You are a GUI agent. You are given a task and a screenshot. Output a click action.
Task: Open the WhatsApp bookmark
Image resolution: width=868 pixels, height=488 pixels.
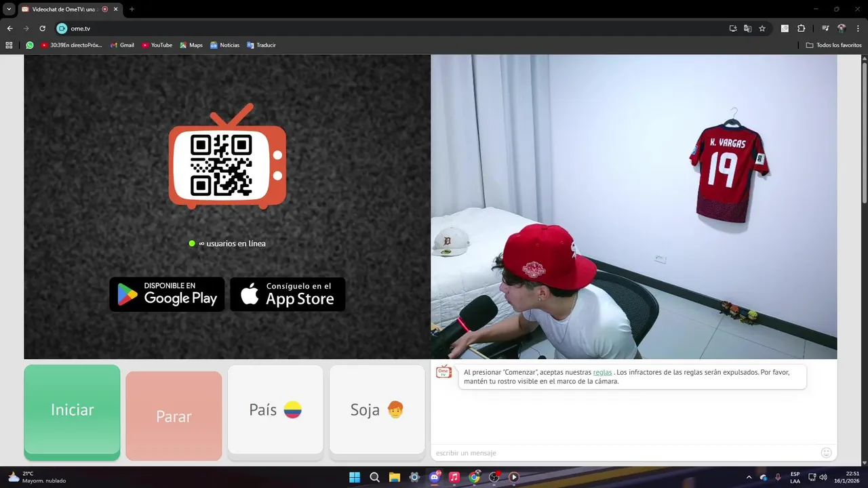tap(29, 45)
